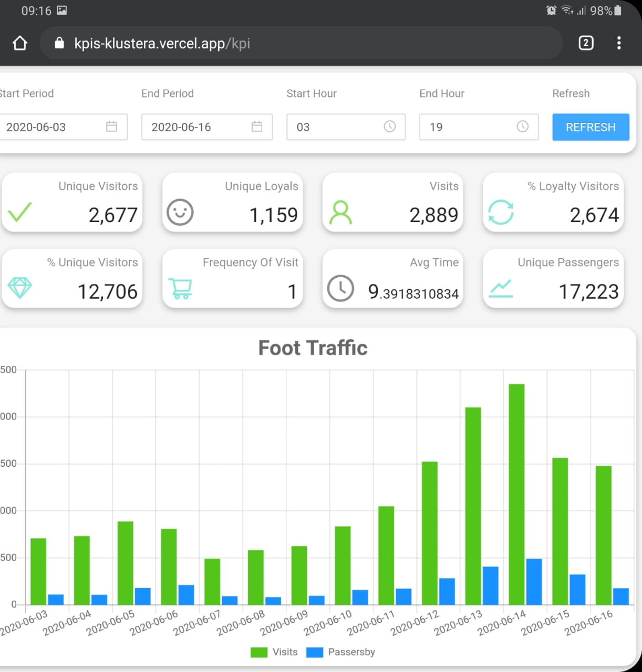Toggle the Passersby series in the chart legend

(x=351, y=652)
